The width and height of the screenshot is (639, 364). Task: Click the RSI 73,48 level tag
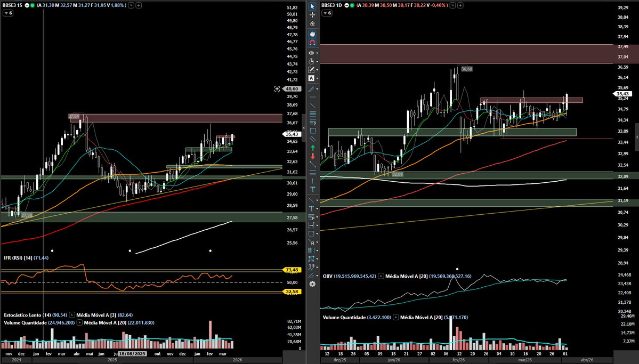[x=292, y=270]
